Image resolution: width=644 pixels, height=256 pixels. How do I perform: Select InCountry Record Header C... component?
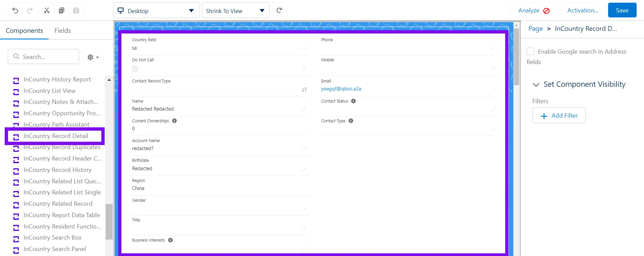(x=62, y=158)
